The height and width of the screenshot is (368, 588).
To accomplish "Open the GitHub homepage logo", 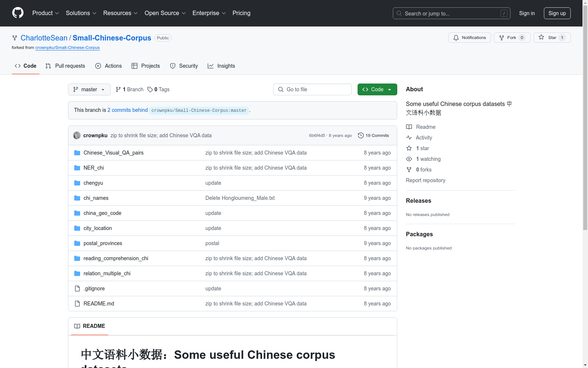I will pos(18,13).
